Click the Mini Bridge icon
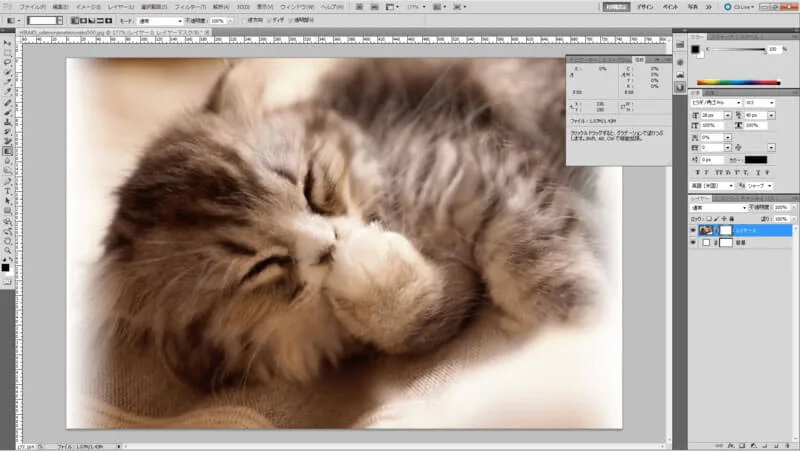Image resolution: width=800 pixels, height=451 pixels. 374,7
